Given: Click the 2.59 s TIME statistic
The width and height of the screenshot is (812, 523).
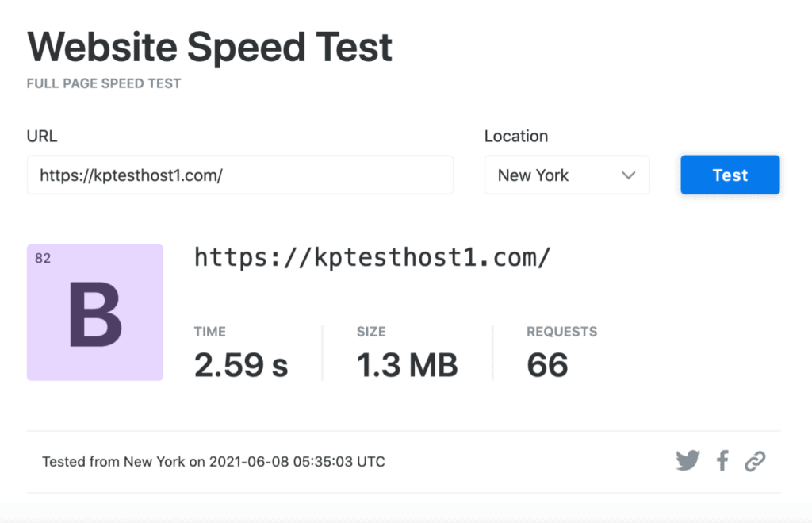Looking at the screenshot, I should coord(241,363).
